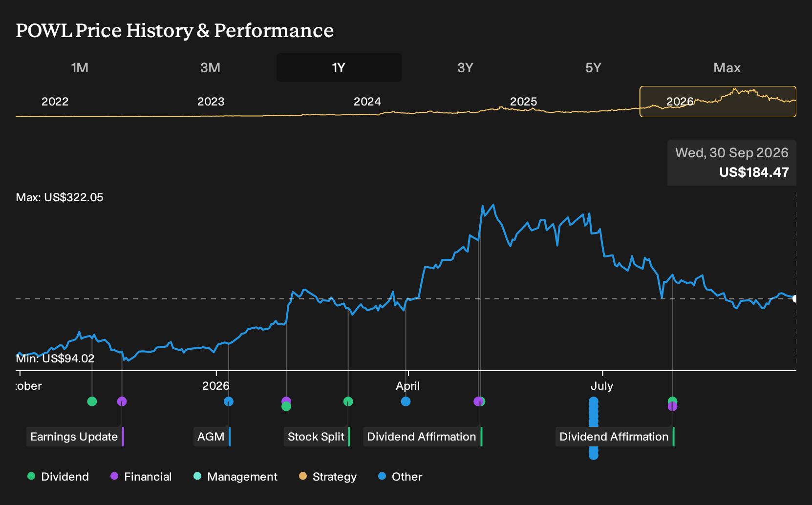Open the Earnings Update event label

point(75,437)
